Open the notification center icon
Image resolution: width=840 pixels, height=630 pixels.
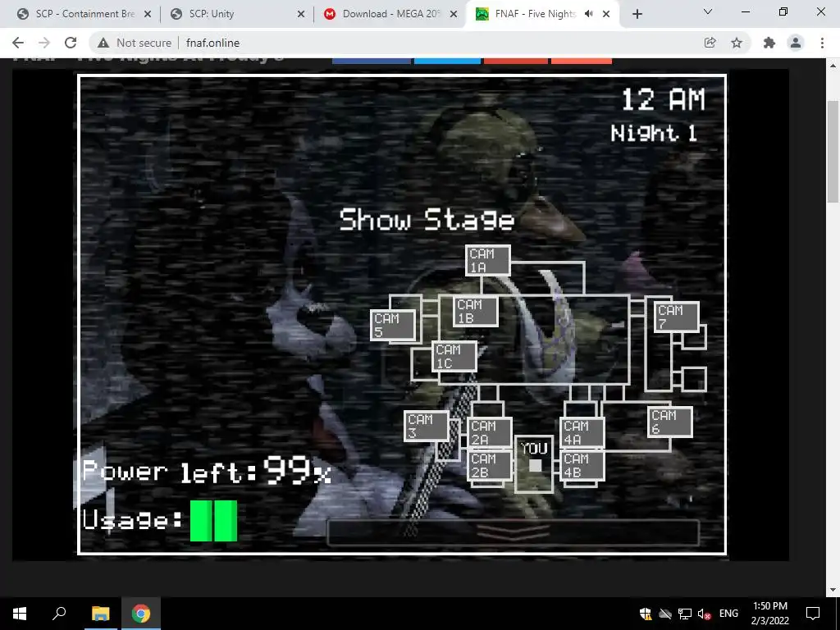coord(813,614)
